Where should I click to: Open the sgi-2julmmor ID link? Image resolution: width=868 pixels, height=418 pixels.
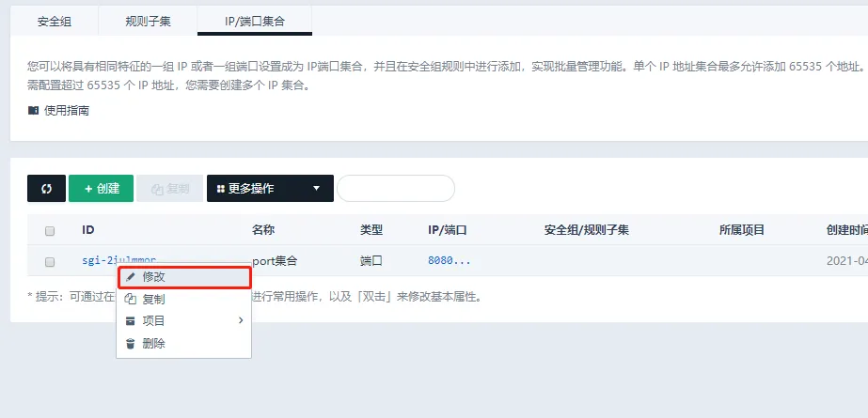point(118,260)
